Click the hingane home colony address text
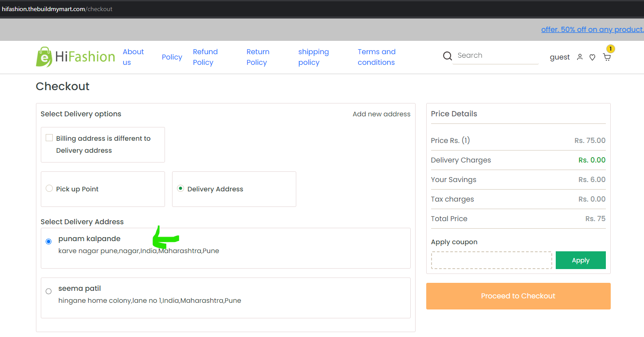 click(x=150, y=301)
